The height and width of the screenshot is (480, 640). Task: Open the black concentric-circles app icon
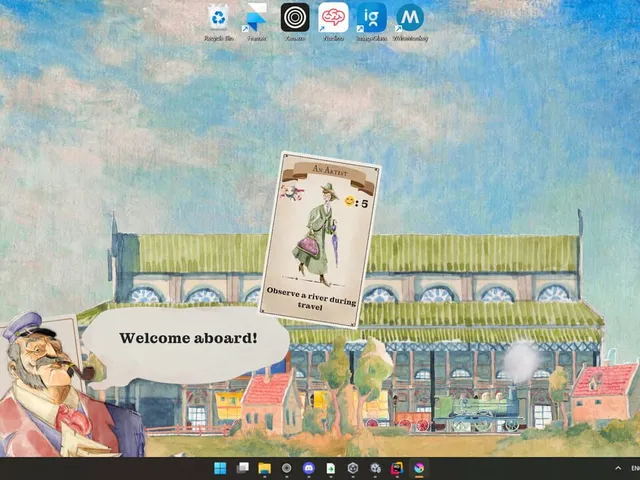295,20
